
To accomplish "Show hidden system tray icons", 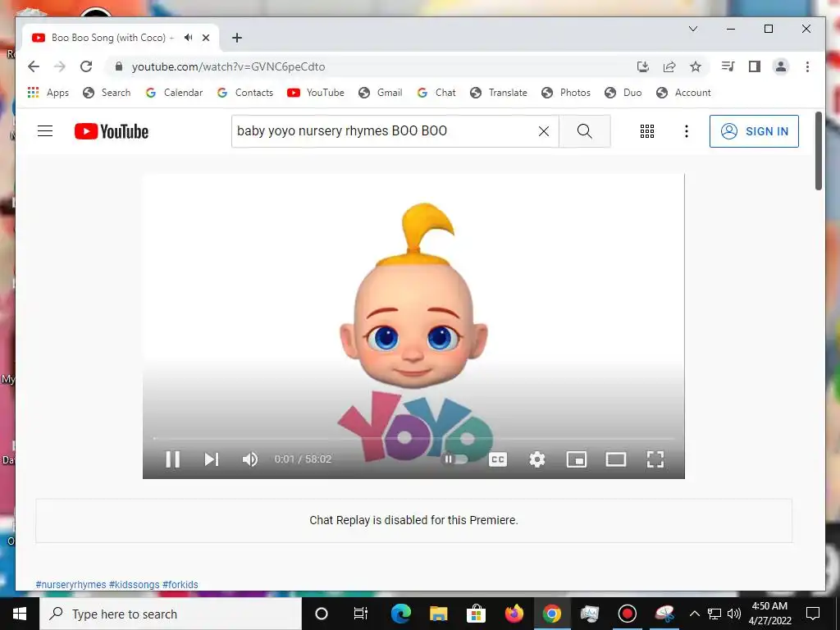I will tap(694, 614).
